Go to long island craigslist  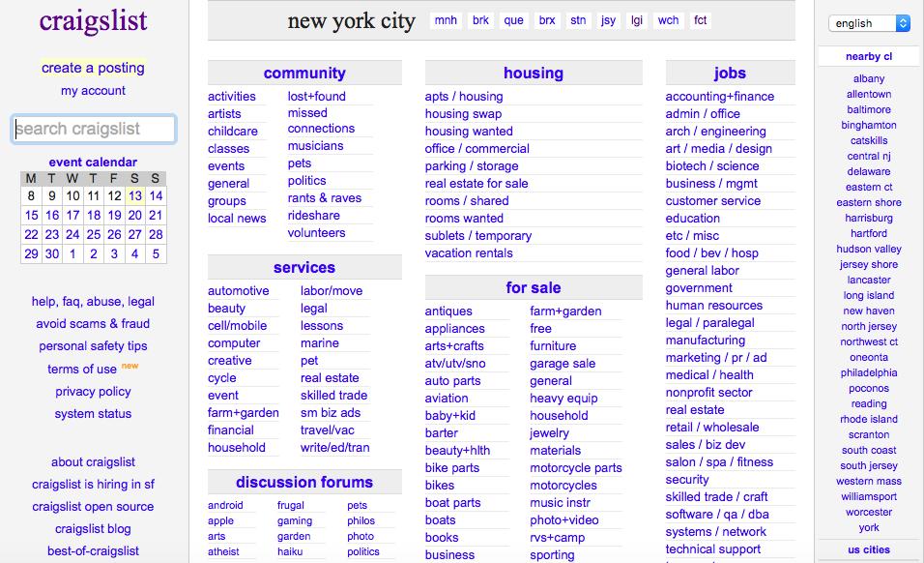coord(869,295)
